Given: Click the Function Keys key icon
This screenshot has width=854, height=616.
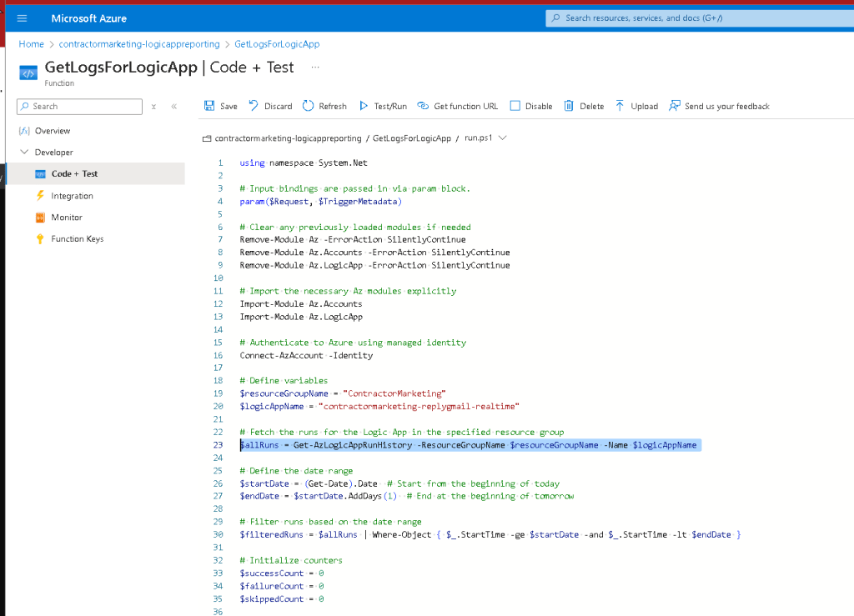Looking at the screenshot, I should 40,238.
